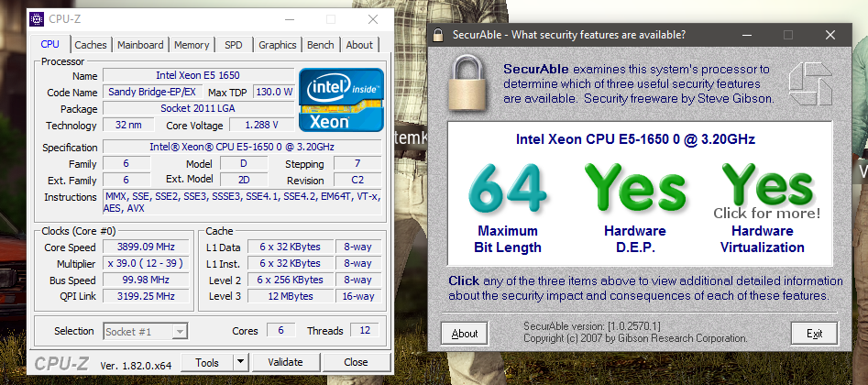Click the Code Name value Sandy Bridge-EP/EX
This screenshot has height=385, width=868.
click(x=153, y=92)
